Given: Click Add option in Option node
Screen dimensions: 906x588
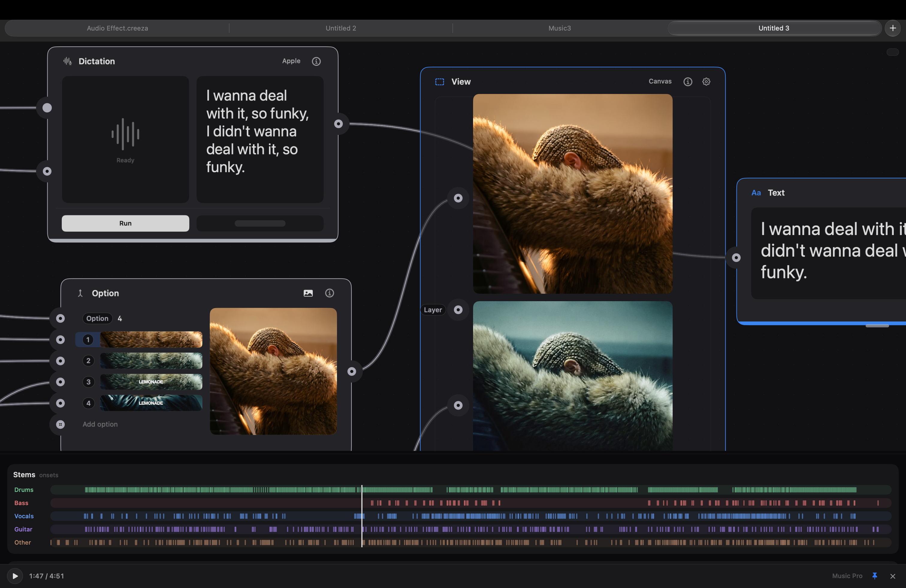Looking at the screenshot, I should (100, 425).
